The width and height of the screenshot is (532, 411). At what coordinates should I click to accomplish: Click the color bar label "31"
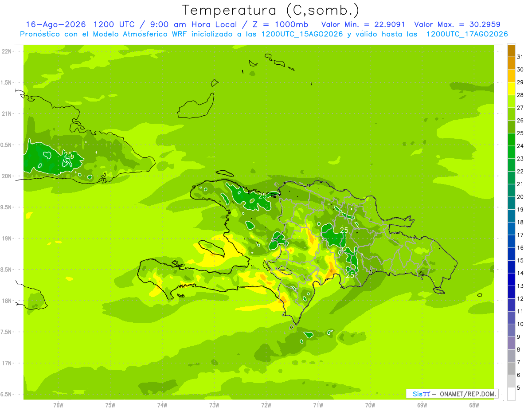[520, 57]
